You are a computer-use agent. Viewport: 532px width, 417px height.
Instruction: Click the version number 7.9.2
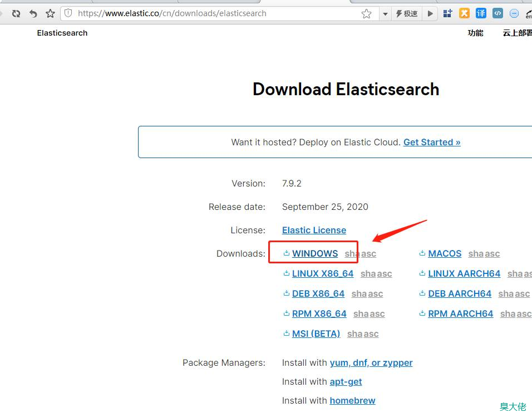tap(292, 183)
